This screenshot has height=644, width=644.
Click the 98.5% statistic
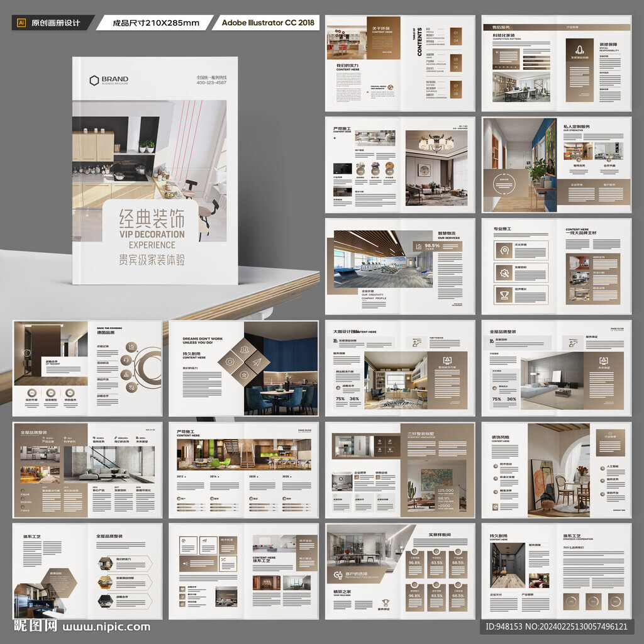(432, 246)
